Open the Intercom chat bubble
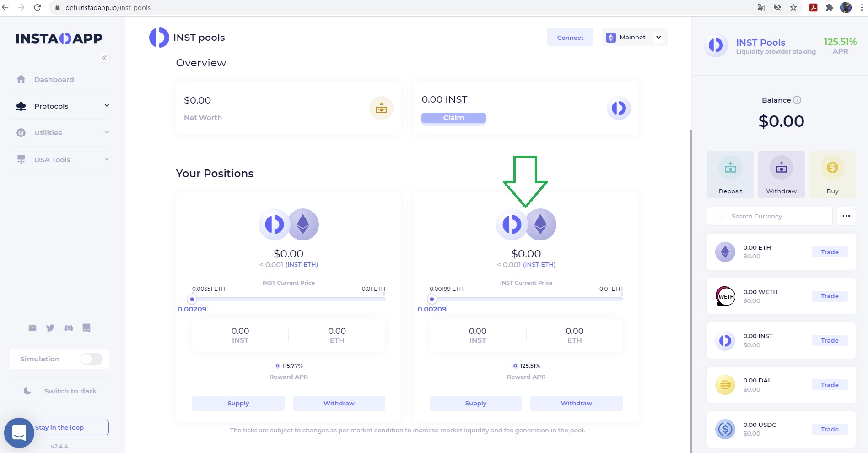Screen dimensions: 868x453 pos(19,433)
